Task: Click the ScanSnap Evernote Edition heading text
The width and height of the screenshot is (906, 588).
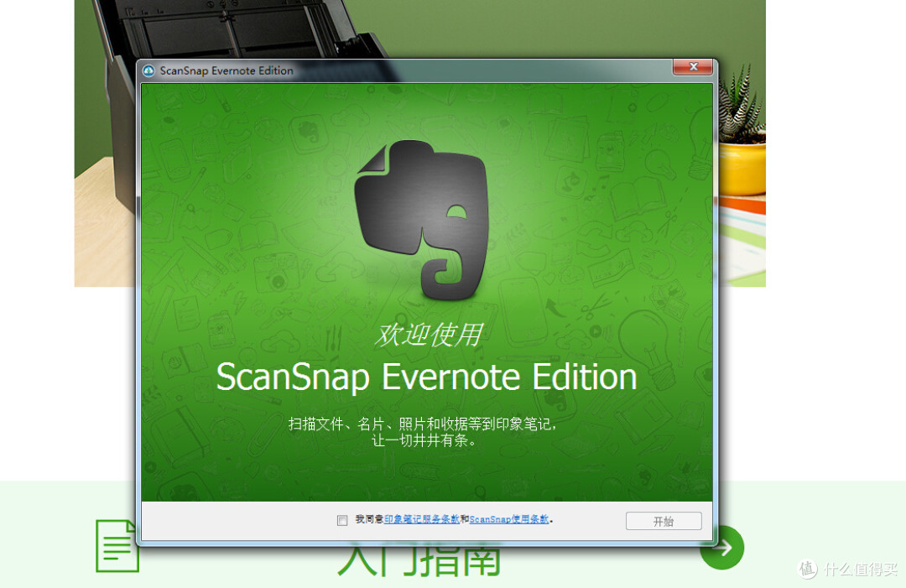Action: [426, 377]
